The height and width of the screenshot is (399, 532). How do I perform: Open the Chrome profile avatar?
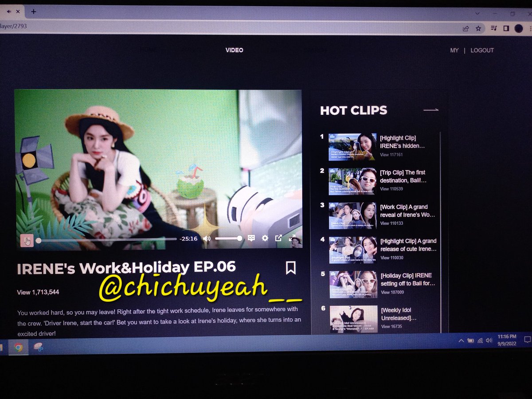[519, 28]
